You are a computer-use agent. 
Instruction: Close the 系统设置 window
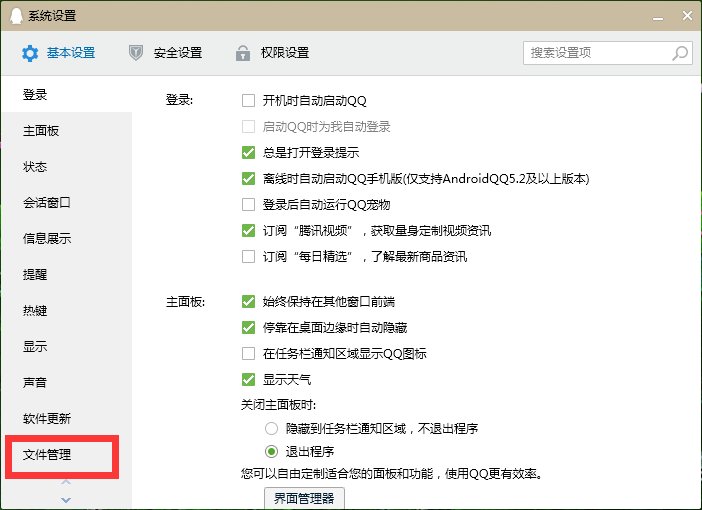[x=687, y=16]
